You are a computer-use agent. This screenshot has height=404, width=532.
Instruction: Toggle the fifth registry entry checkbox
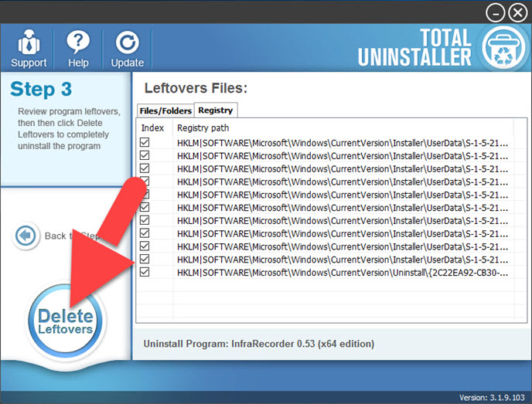[145, 195]
